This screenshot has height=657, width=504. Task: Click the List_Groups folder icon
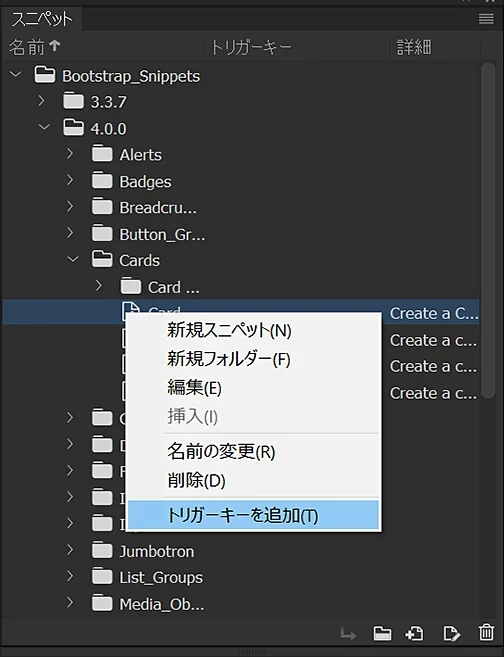click(102, 577)
